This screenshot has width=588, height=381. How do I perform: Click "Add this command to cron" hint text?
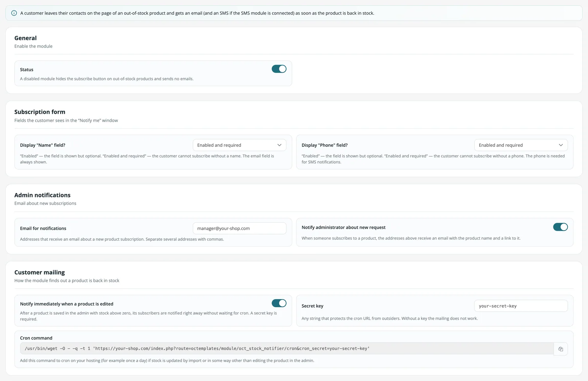[x=167, y=360]
